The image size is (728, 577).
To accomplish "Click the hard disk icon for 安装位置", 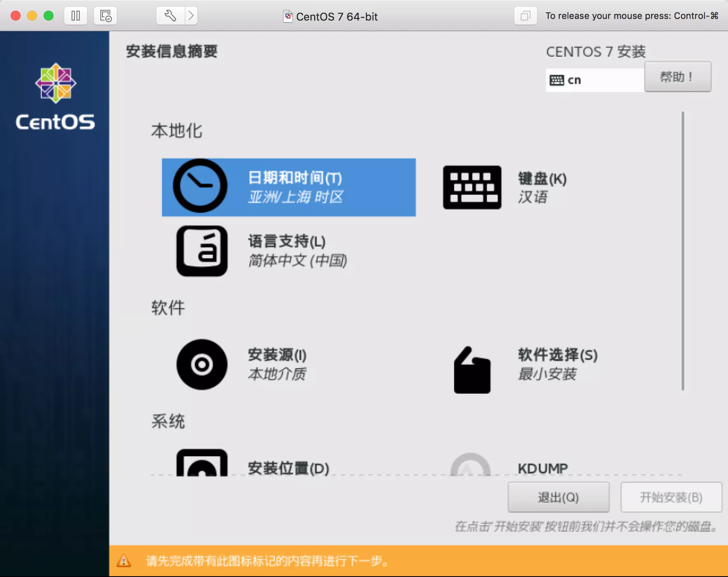I will click(x=202, y=463).
